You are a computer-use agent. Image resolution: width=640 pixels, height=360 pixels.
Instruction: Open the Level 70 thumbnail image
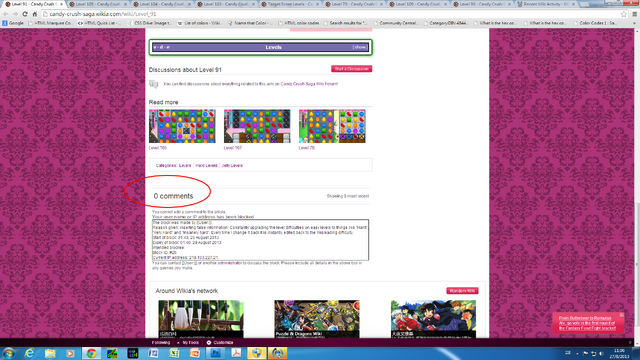332,126
